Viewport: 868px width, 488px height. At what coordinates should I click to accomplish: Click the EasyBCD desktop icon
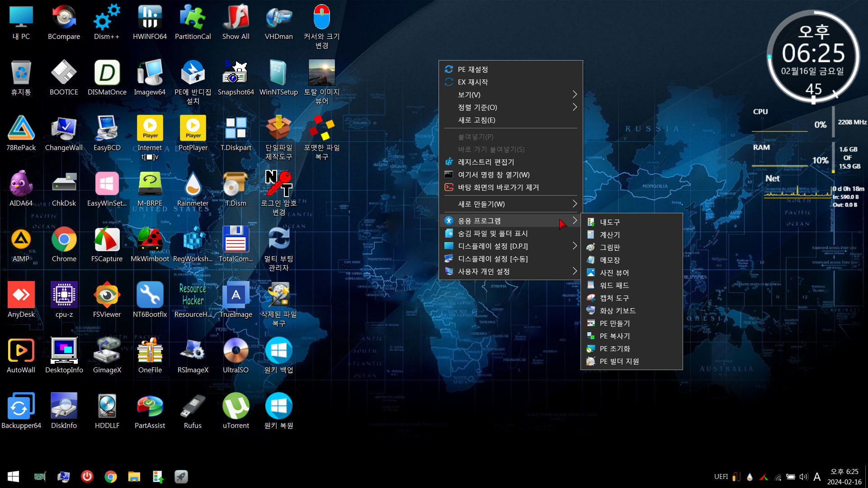[x=107, y=134]
